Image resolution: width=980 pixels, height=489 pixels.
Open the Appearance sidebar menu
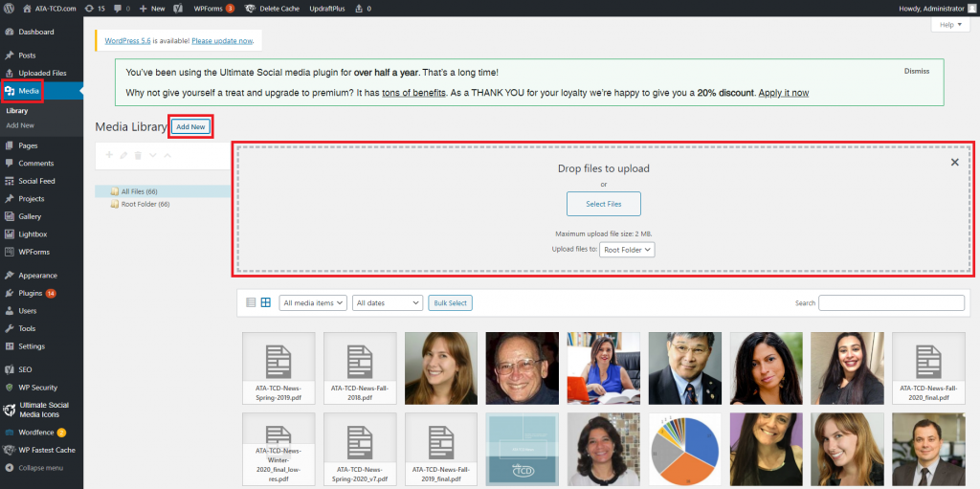[x=38, y=276]
